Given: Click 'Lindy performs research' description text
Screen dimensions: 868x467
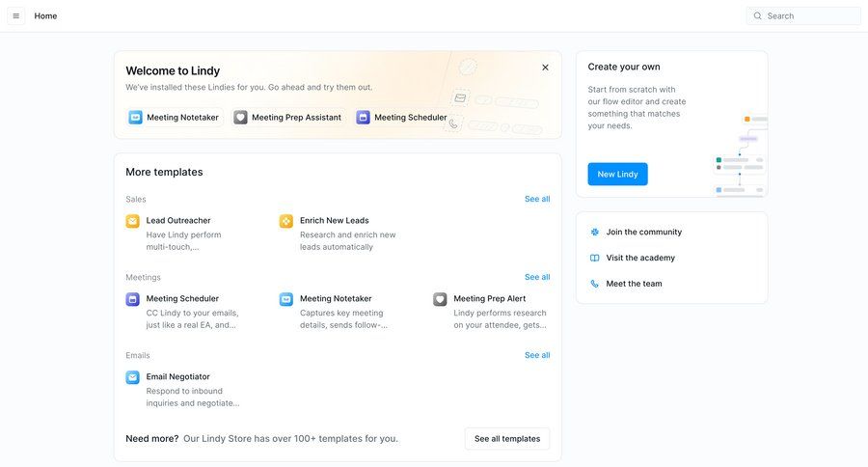Looking at the screenshot, I should click(x=500, y=319).
